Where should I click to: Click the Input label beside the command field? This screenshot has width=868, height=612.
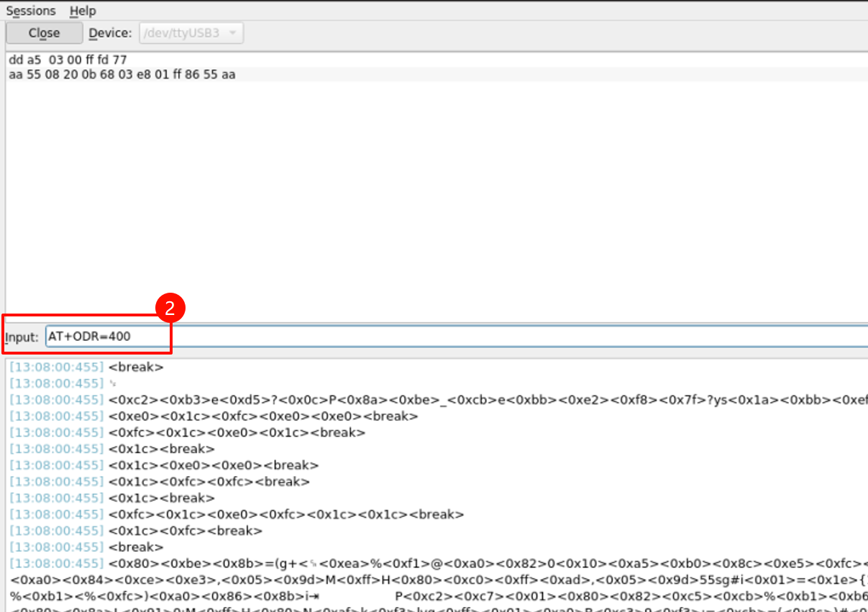tap(22, 337)
